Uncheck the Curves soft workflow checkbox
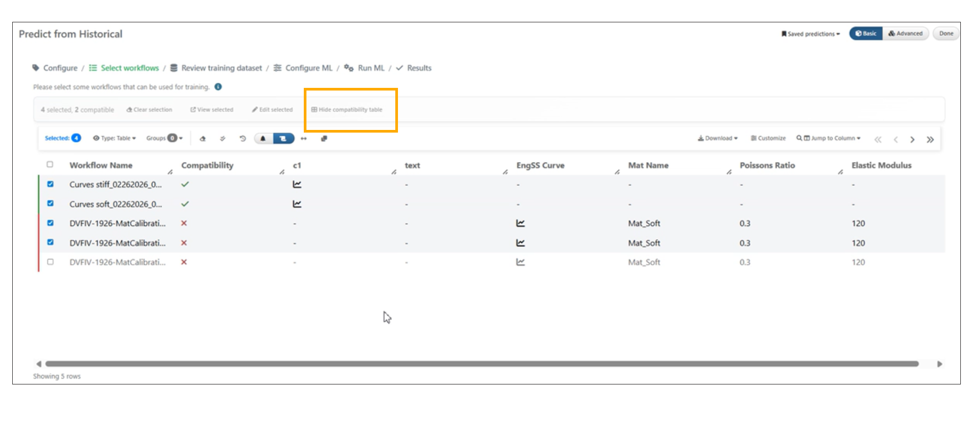 coord(51,203)
